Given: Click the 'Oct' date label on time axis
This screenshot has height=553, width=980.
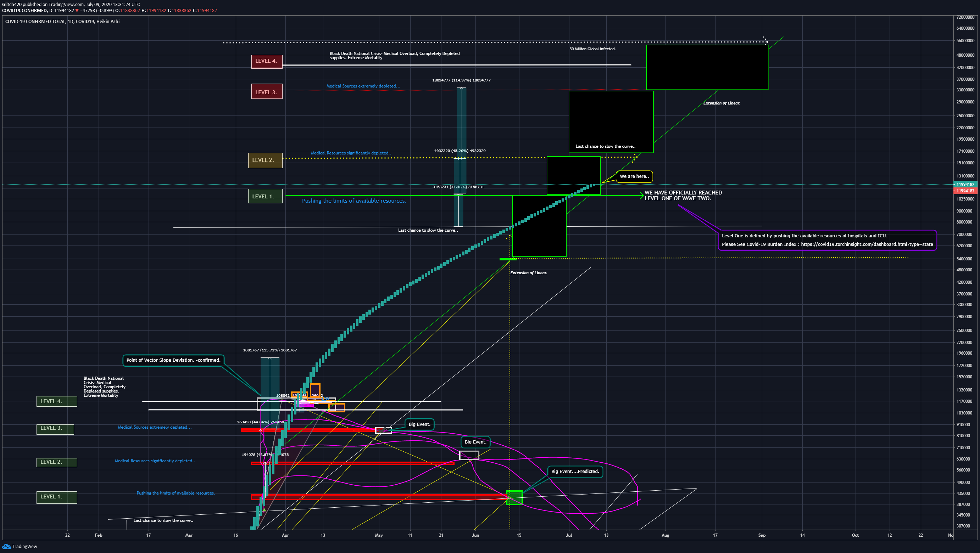Looking at the screenshot, I should (x=855, y=536).
